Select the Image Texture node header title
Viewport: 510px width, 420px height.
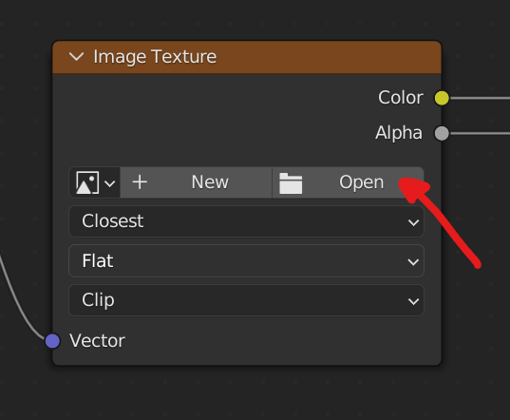coord(155,57)
